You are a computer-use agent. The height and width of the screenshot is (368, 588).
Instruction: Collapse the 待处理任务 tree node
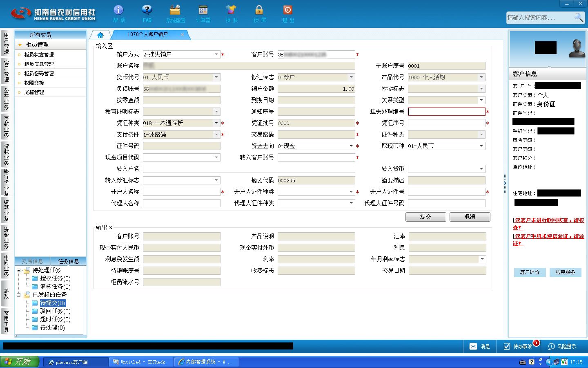(19, 270)
